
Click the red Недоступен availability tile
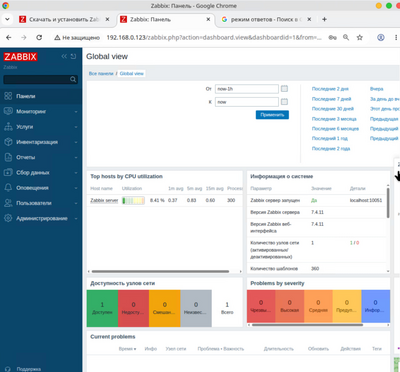[133, 308]
